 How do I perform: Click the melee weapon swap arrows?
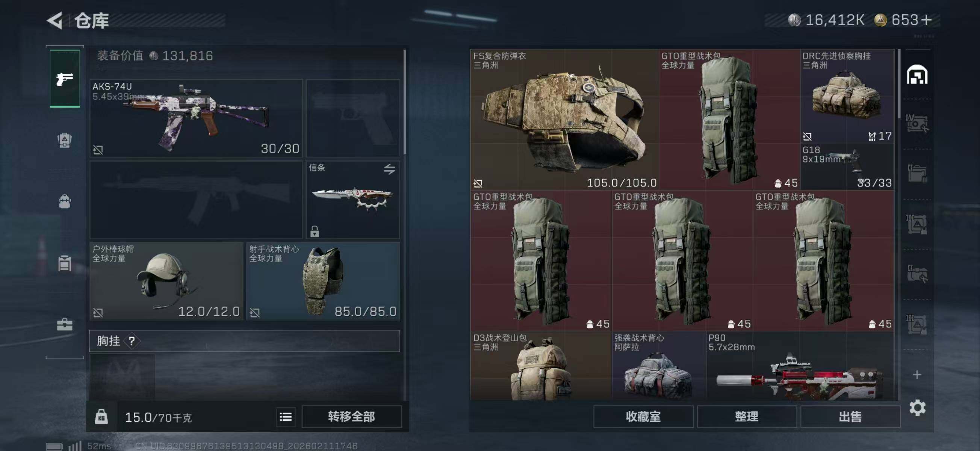tap(389, 169)
